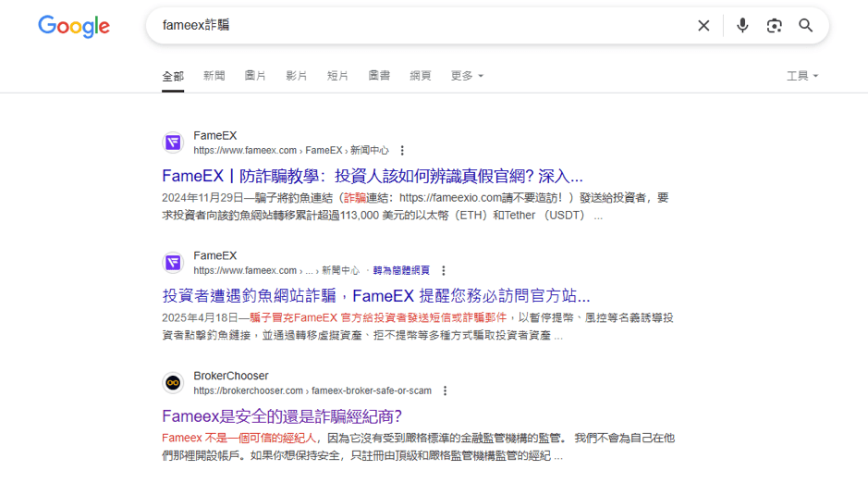868x483 pixels.
Task: Click the BrokerChooser site name
Action: point(231,376)
